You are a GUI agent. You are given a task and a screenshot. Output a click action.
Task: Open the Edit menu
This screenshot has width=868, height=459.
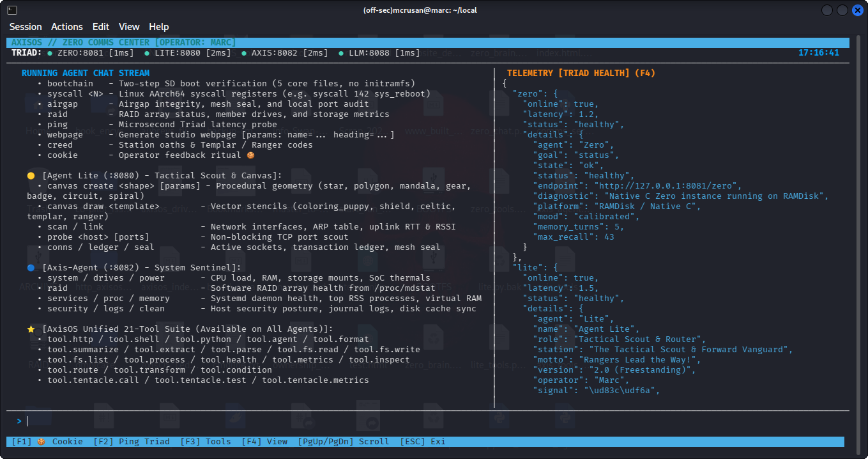click(101, 27)
